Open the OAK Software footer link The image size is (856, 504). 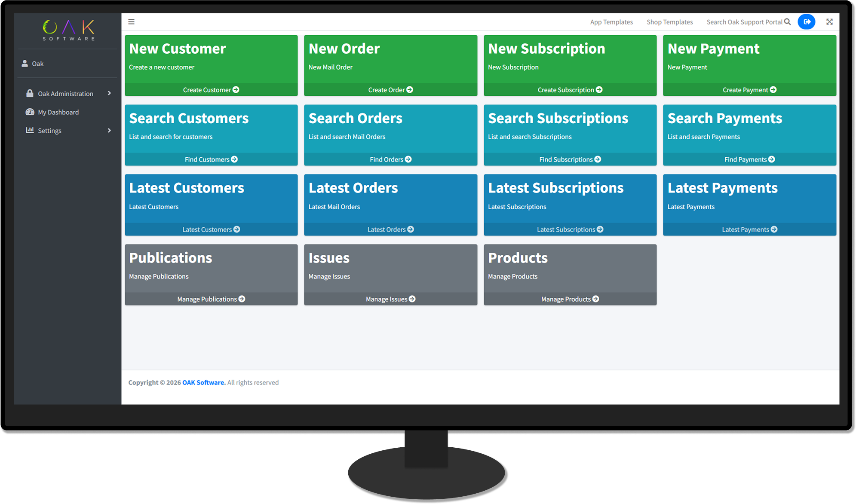[203, 382]
